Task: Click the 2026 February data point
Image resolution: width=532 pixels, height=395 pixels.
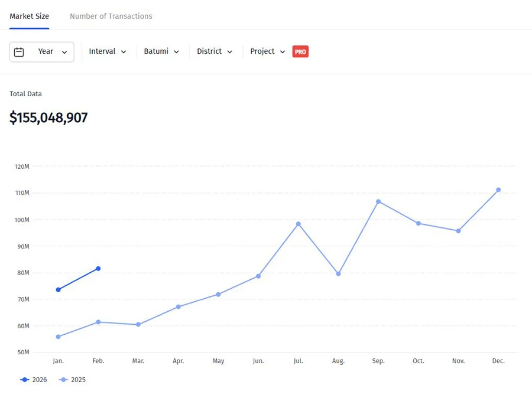Action: tap(98, 269)
